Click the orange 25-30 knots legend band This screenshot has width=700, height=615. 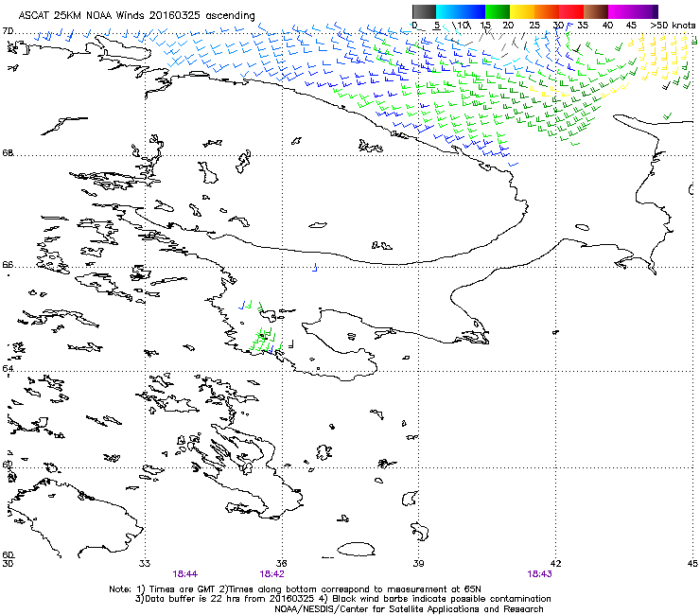click(547, 11)
